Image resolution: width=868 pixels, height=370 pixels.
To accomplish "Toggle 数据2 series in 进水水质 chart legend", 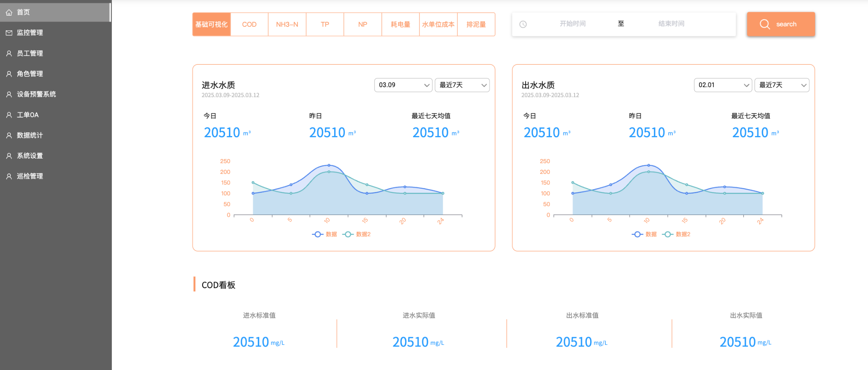I will point(357,234).
